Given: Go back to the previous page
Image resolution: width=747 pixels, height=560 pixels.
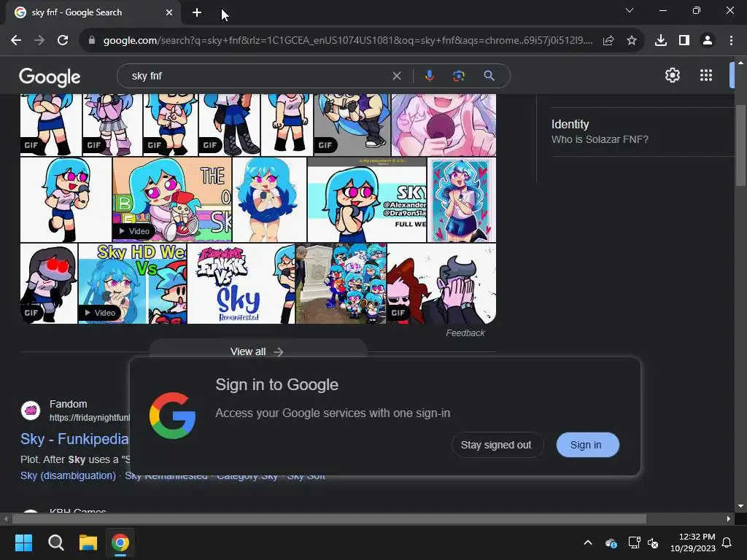Looking at the screenshot, I should click(16, 41).
